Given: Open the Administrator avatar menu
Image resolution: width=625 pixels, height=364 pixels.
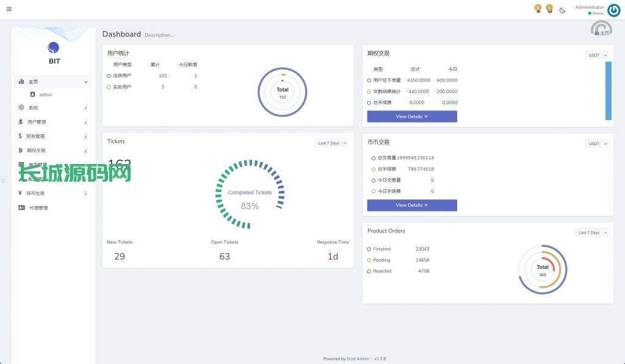Looking at the screenshot, I should coord(613,10).
